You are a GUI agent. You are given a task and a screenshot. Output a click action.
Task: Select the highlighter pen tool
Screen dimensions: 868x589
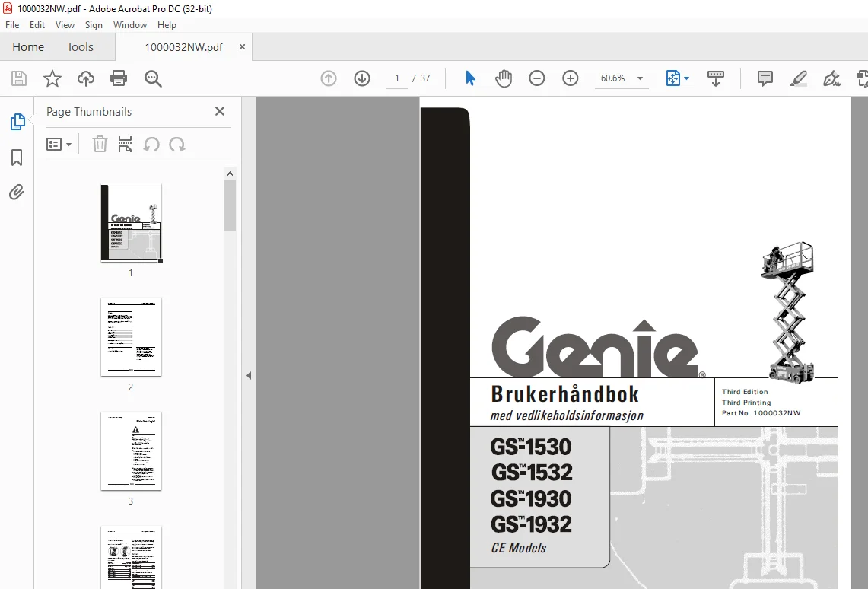(798, 78)
